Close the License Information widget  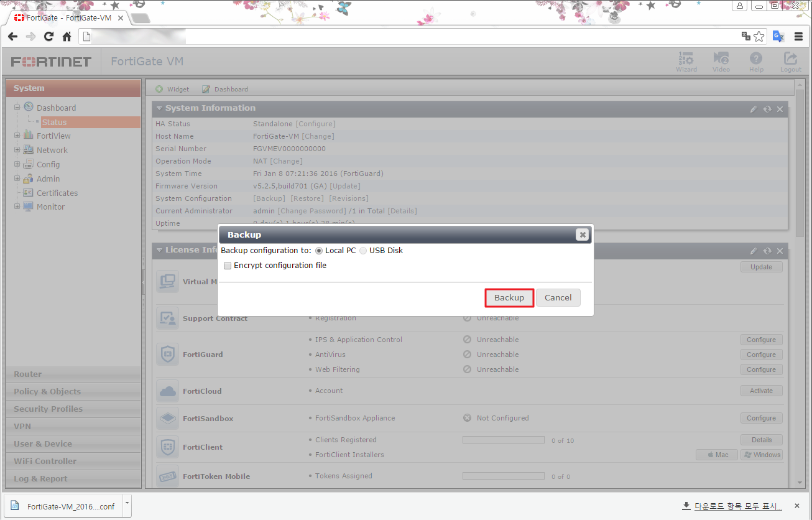[780, 251]
